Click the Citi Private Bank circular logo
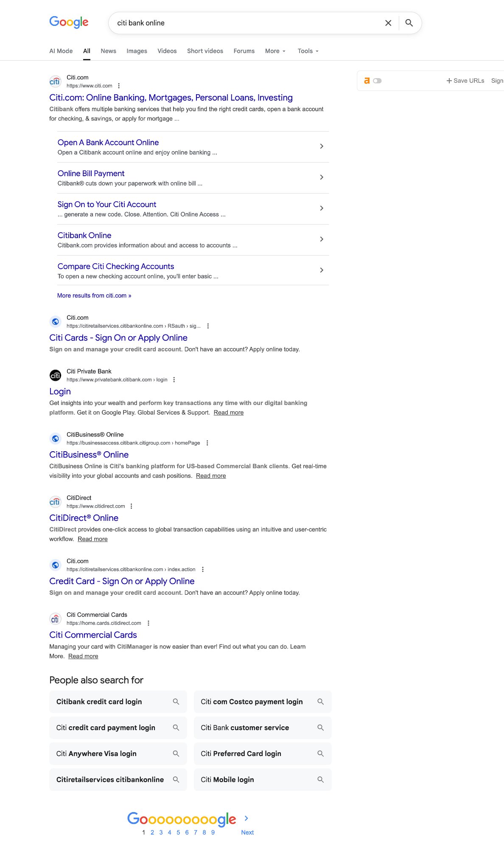Viewport: 504px width, 849px height. 55,375
